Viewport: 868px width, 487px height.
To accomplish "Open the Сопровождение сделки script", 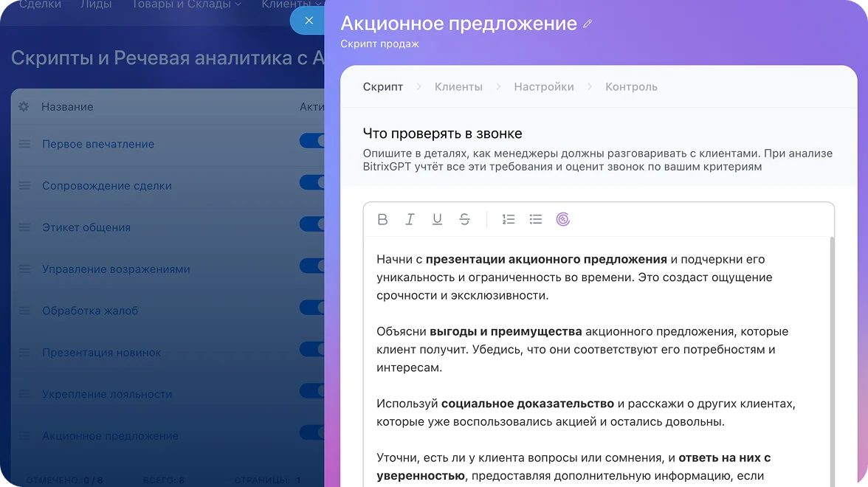I will coord(107,186).
